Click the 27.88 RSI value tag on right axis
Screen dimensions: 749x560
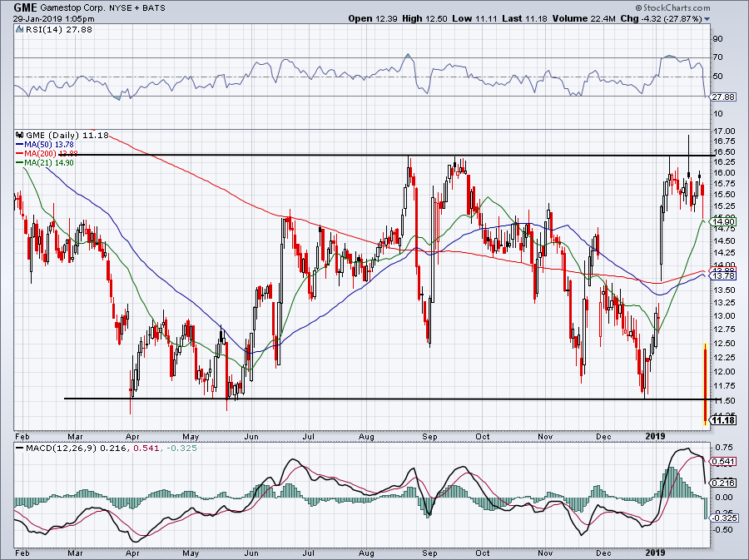pyautogui.click(x=722, y=97)
